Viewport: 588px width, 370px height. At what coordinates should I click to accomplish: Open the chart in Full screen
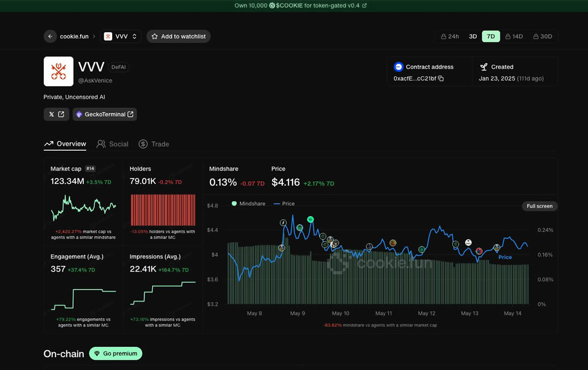point(540,206)
